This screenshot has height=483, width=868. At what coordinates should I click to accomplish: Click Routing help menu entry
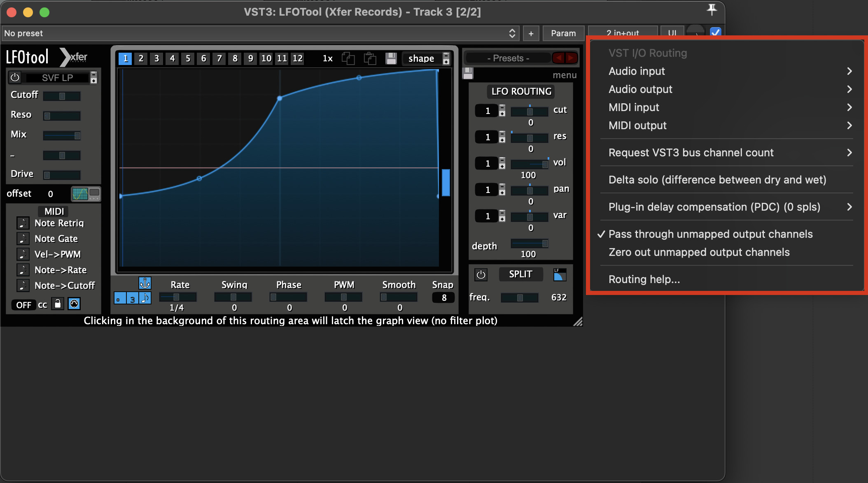(644, 279)
